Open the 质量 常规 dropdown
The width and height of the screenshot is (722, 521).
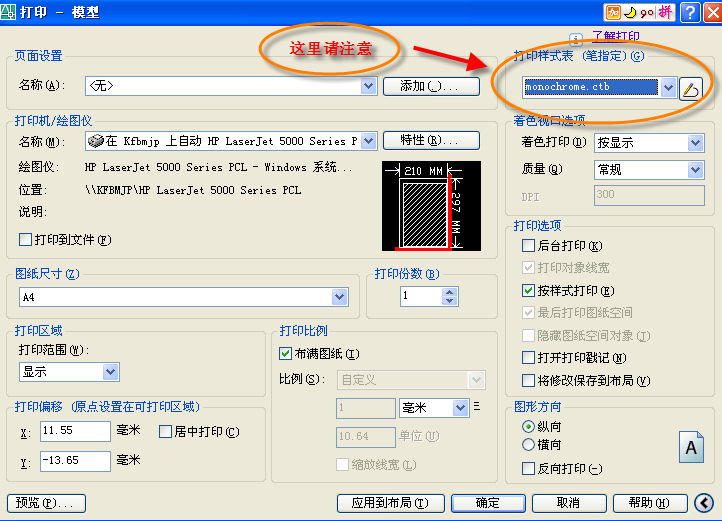coord(696,170)
